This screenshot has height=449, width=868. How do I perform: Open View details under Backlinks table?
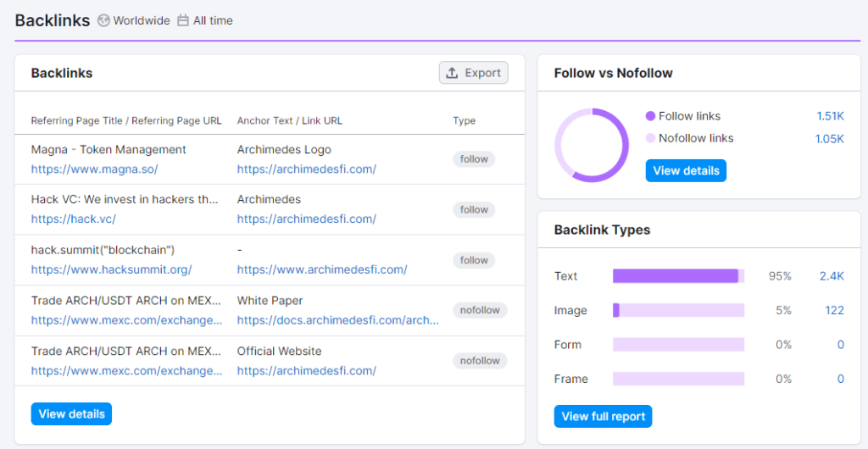71,414
